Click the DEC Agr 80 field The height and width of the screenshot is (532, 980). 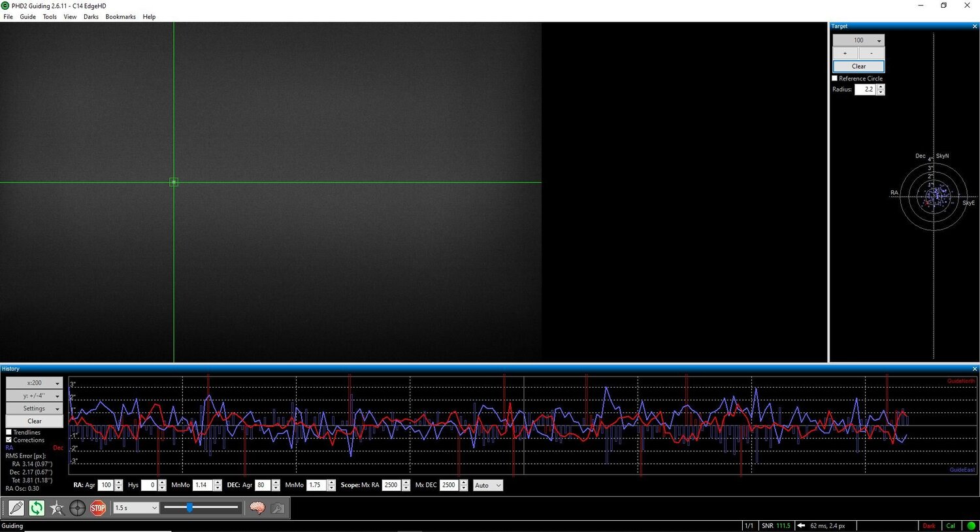(263, 486)
